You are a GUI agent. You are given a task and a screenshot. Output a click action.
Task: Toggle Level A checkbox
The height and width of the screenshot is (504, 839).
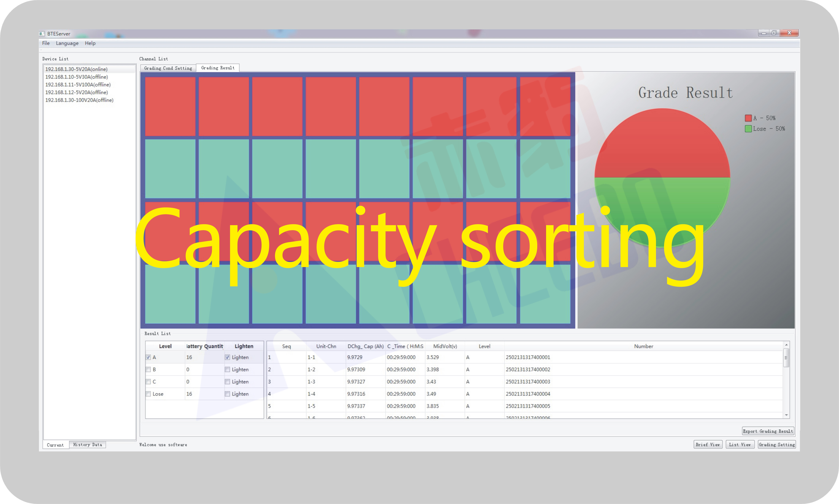pyautogui.click(x=148, y=357)
